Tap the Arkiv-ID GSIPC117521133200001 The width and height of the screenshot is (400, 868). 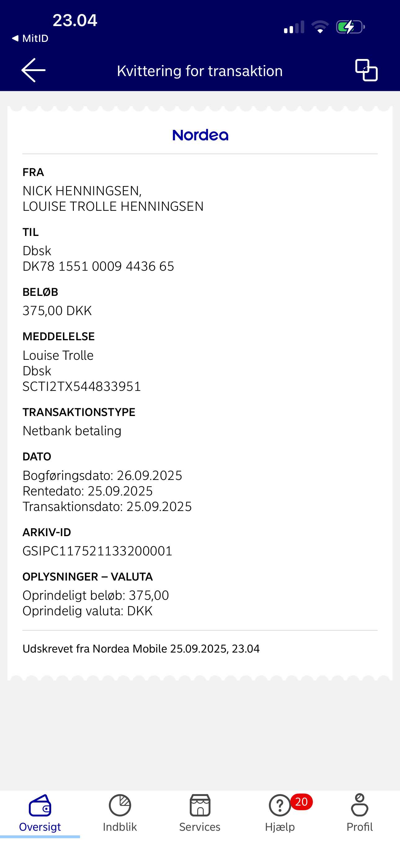(97, 551)
